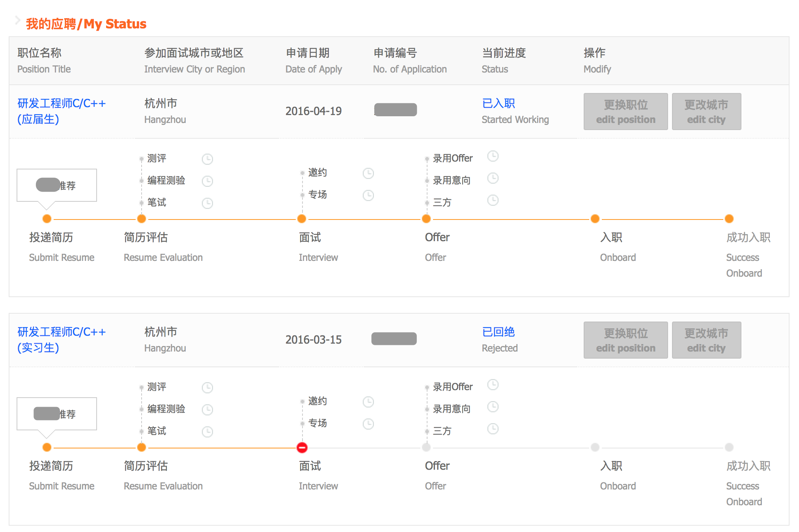This screenshot has height=532, width=799.
Task: Click grey Onboard dot on rejected timeline
Action: (595, 447)
